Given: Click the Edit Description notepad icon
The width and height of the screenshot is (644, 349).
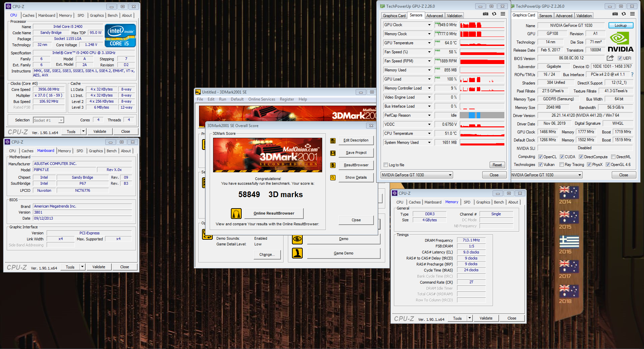Looking at the screenshot, I should click(333, 141).
